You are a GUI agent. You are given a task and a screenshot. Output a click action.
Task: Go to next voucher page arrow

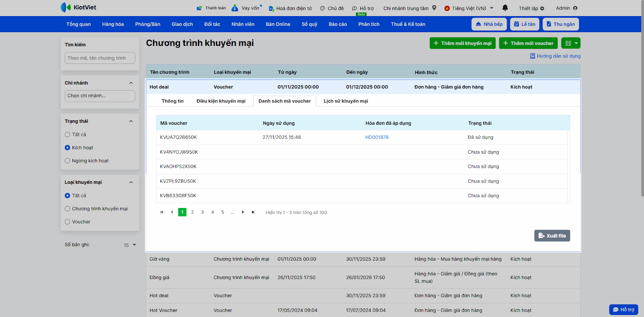[243, 212]
